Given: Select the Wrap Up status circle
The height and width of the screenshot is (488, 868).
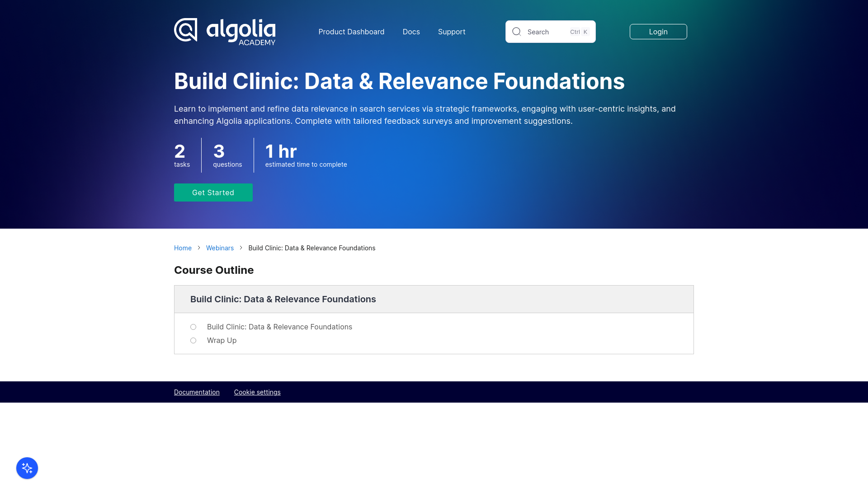Looking at the screenshot, I should [x=193, y=340].
